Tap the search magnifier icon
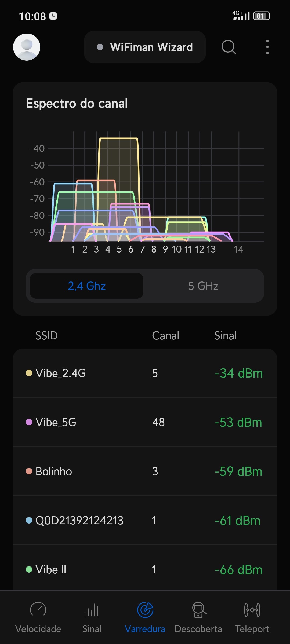Image resolution: width=290 pixels, height=644 pixels. tap(229, 47)
